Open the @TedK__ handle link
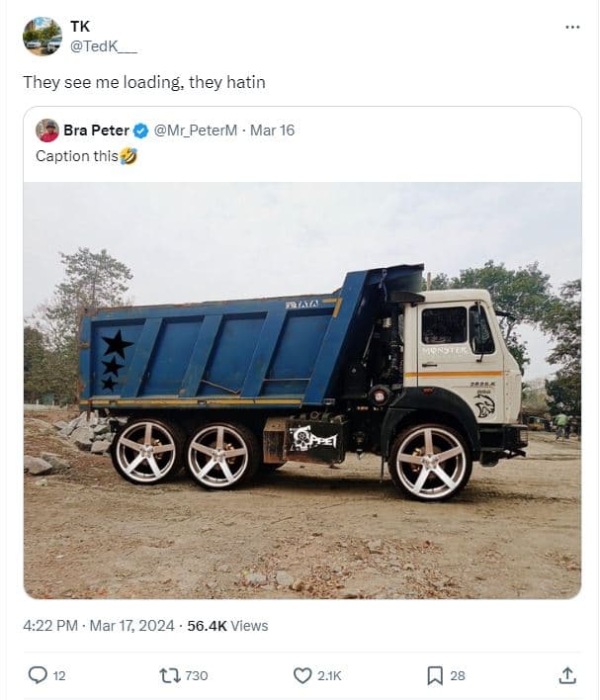This screenshot has width=600, height=700. (x=104, y=46)
